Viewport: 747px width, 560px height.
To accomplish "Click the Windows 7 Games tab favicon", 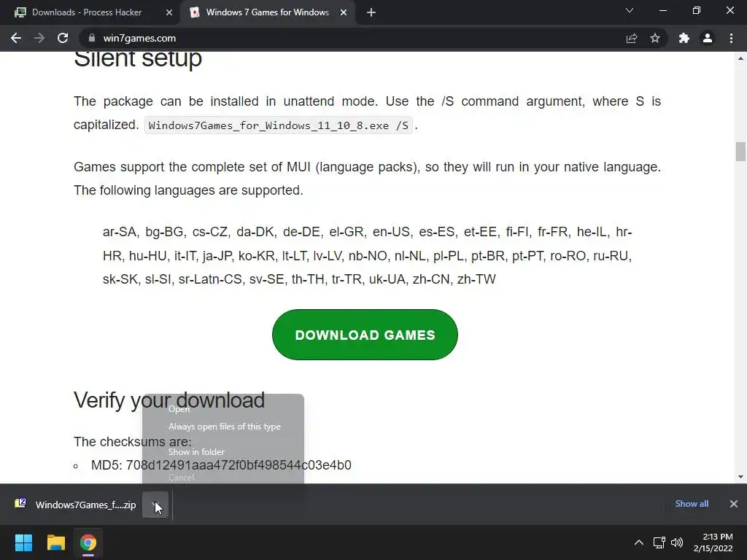I will click(194, 12).
